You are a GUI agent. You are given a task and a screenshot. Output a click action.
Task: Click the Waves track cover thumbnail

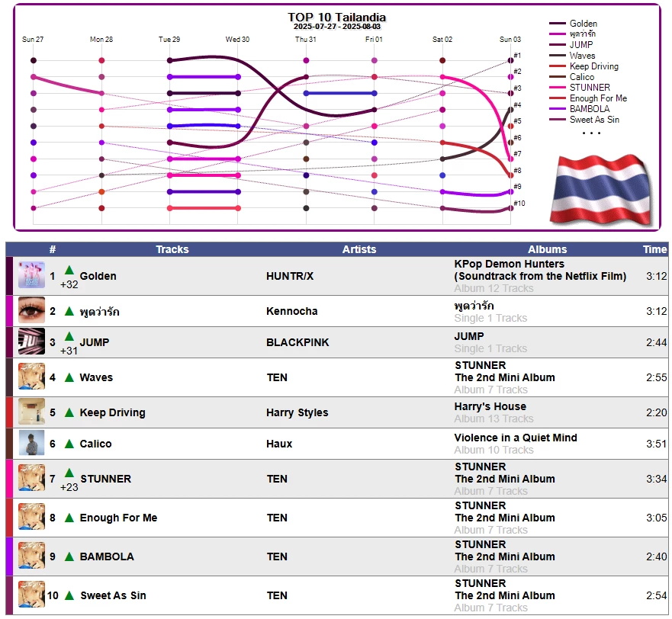pos(31,377)
